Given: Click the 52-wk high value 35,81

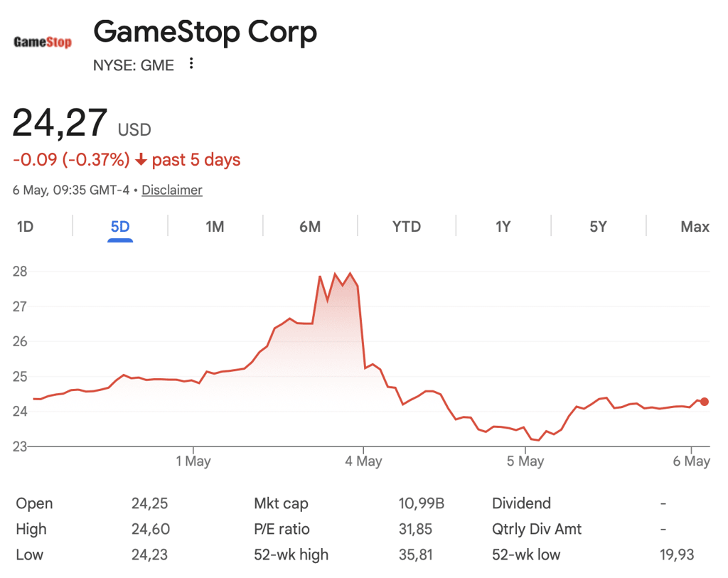Looking at the screenshot, I should [x=415, y=555].
